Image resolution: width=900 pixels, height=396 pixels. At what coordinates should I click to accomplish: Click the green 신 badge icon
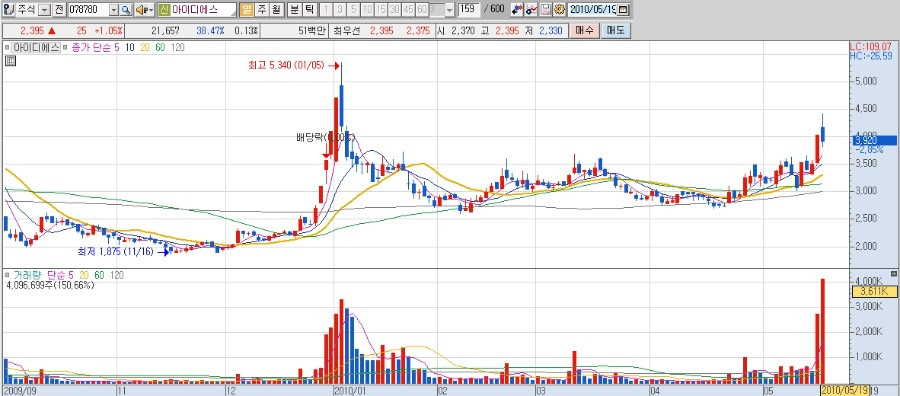click(164, 10)
